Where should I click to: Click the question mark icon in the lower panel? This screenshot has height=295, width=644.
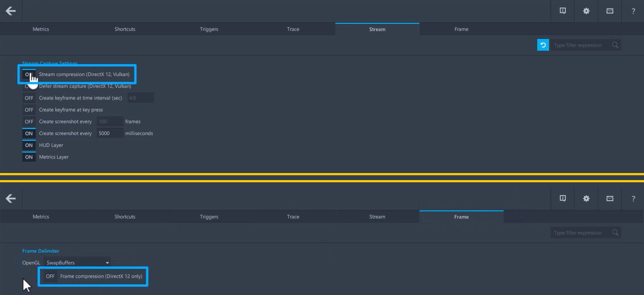point(633,198)
